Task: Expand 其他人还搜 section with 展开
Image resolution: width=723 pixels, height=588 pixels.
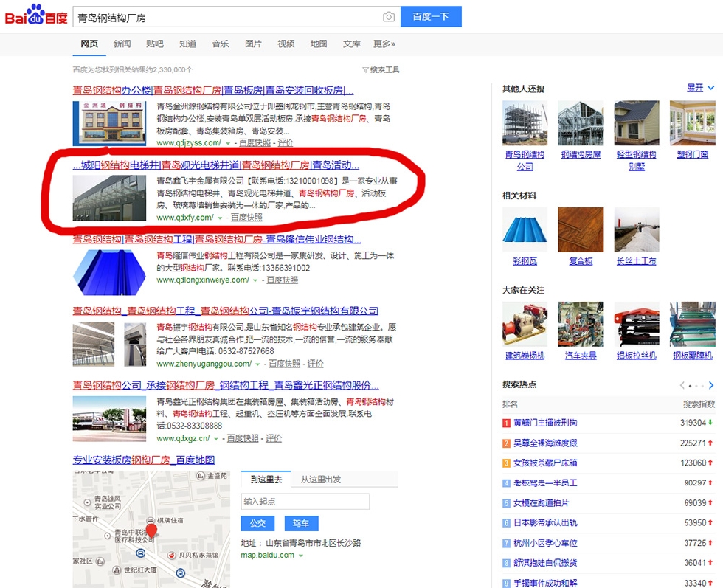Action: (x=700, y=88)
